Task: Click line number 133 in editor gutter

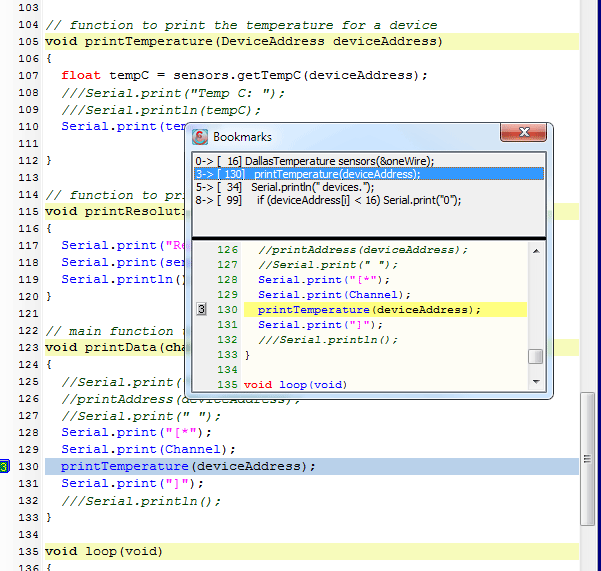Action: tap(28, 517)
